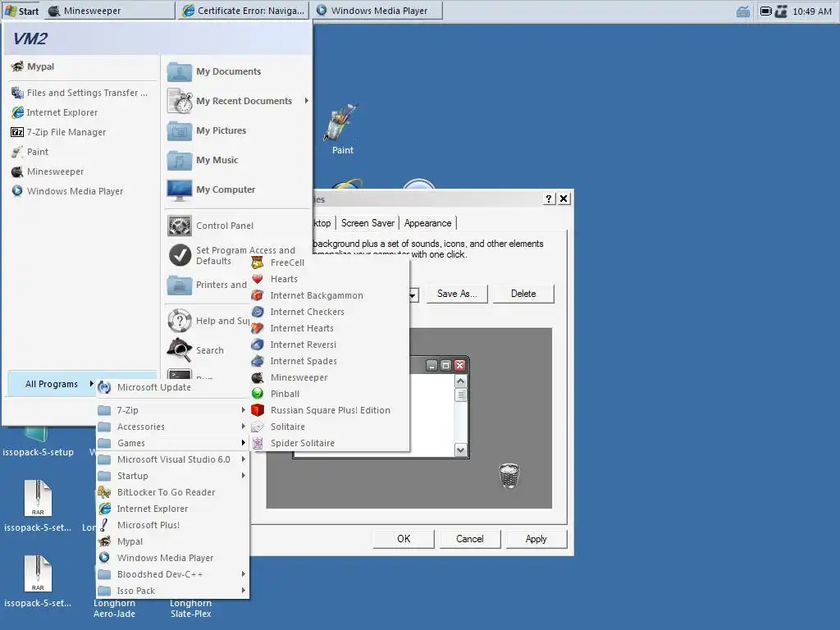The height and width of the screenshot is (630, 840).
Task: Open Paint desktop shortcut icon
Action: click(x=342, y=130)
